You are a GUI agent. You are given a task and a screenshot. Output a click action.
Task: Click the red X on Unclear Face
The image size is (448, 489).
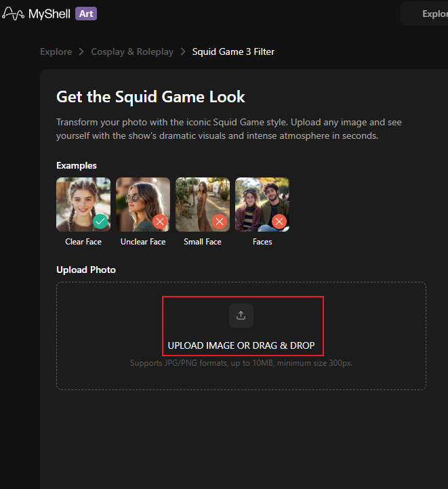(x=160, y=221)
